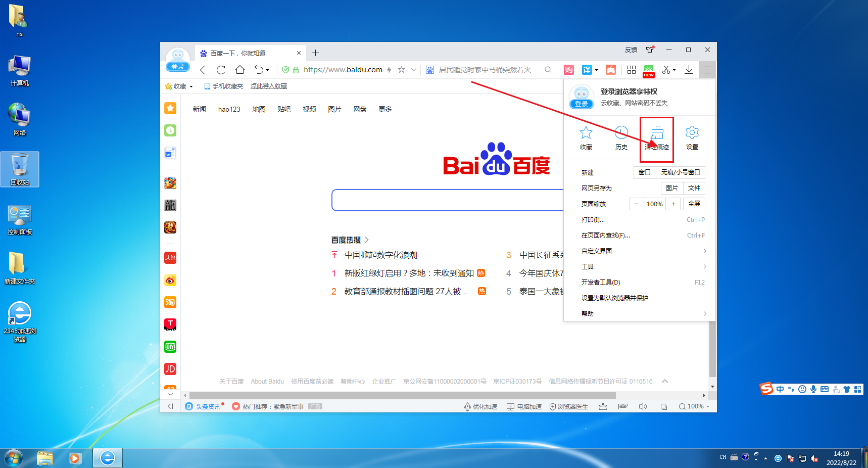The height and width of the screenshot is (468, 868).
Task: Click the 购 shopping toolbar icon
Action: (x=569, y=70)
